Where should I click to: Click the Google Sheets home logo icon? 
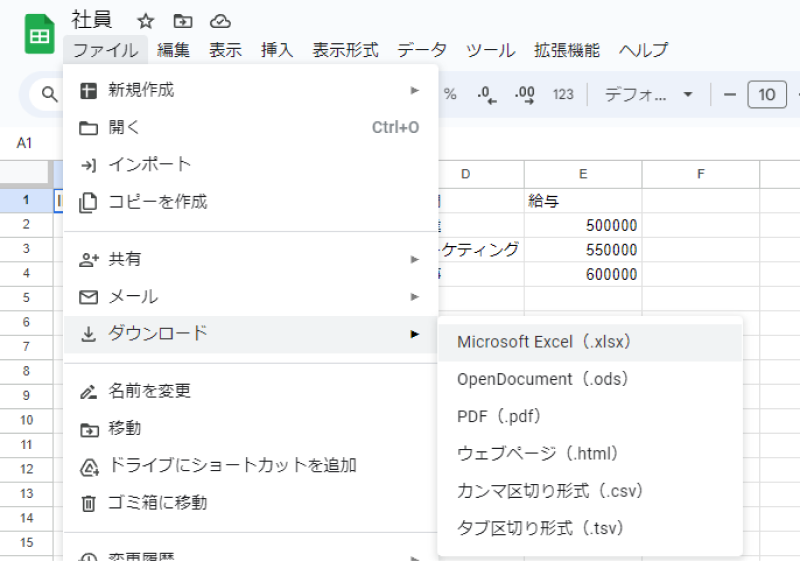pyautogui.click(x=40, y=35)
